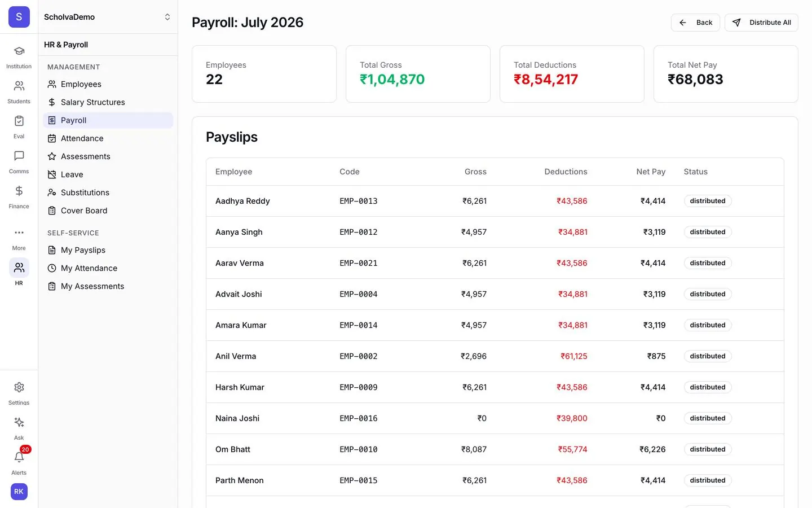
Task: Open the Leave menu label
Action: tap(72, 174)
